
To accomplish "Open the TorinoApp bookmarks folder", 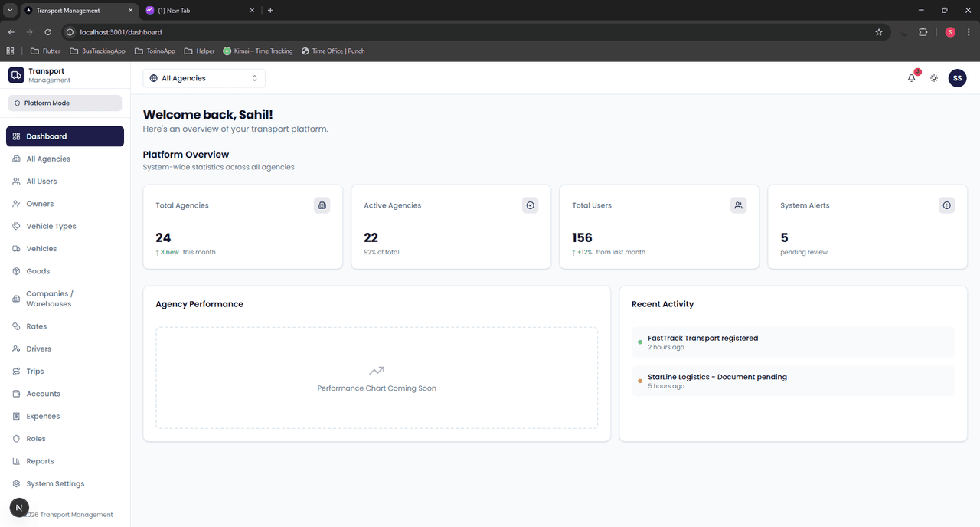I will pyautogui.click(x=155, y=51).
